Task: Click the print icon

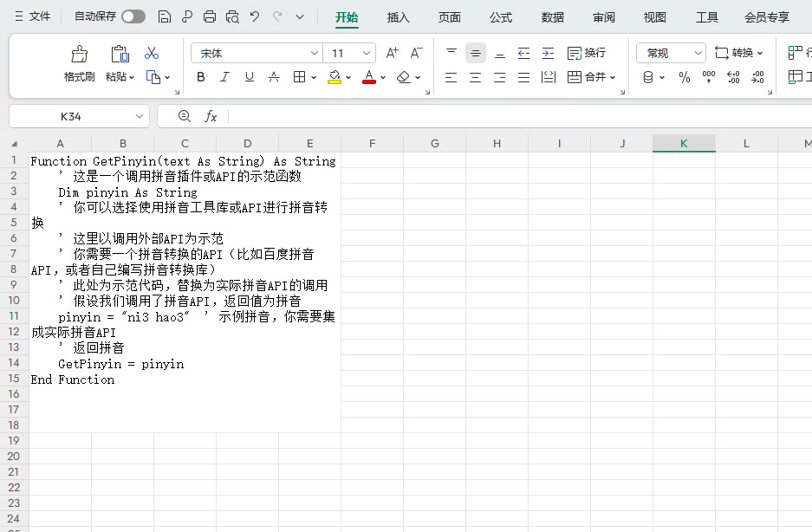Action: (x=210, y=17)
